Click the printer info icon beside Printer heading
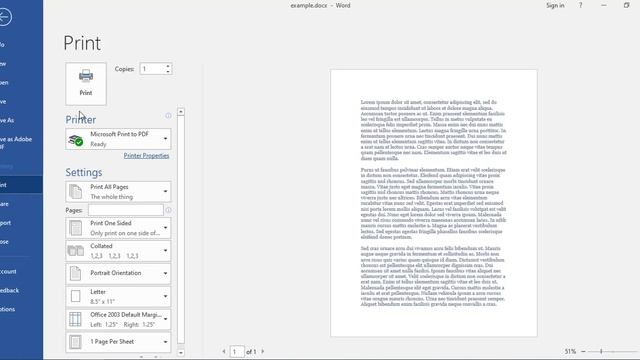640x360 pixels. click(168, 116)
